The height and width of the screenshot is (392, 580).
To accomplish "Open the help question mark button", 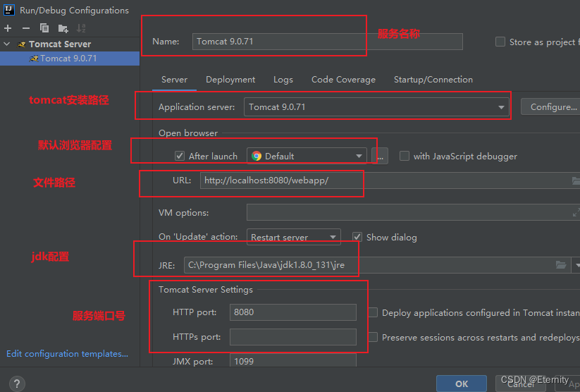I will tap(17, 384).
